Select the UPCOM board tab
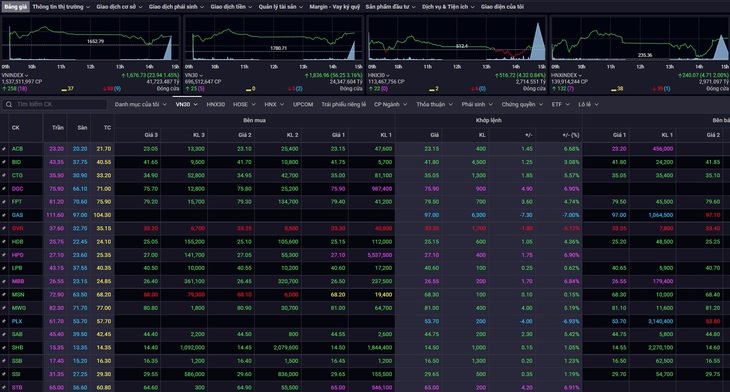730x392 pixels. pos(303,104)
